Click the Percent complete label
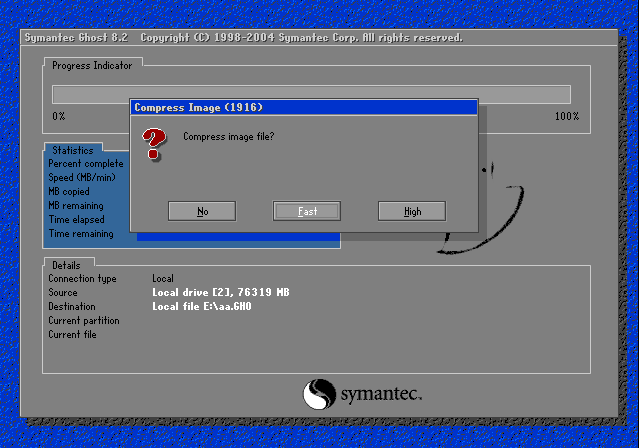The image size is (639, 448). 86,163
